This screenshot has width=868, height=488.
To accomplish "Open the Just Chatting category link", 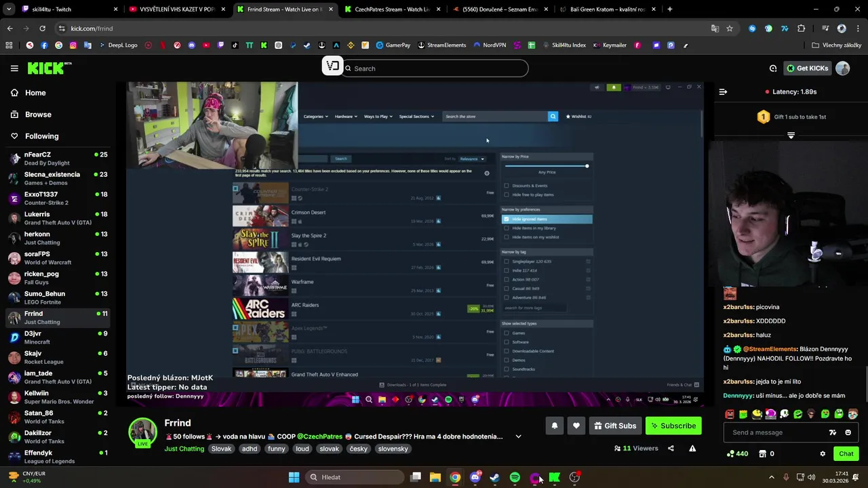I will click(x=184, y=449).
